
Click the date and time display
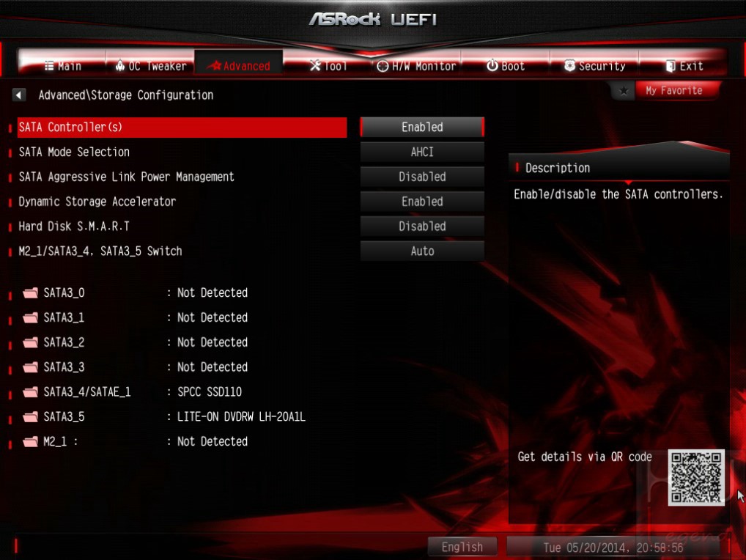tap(613, 547)
